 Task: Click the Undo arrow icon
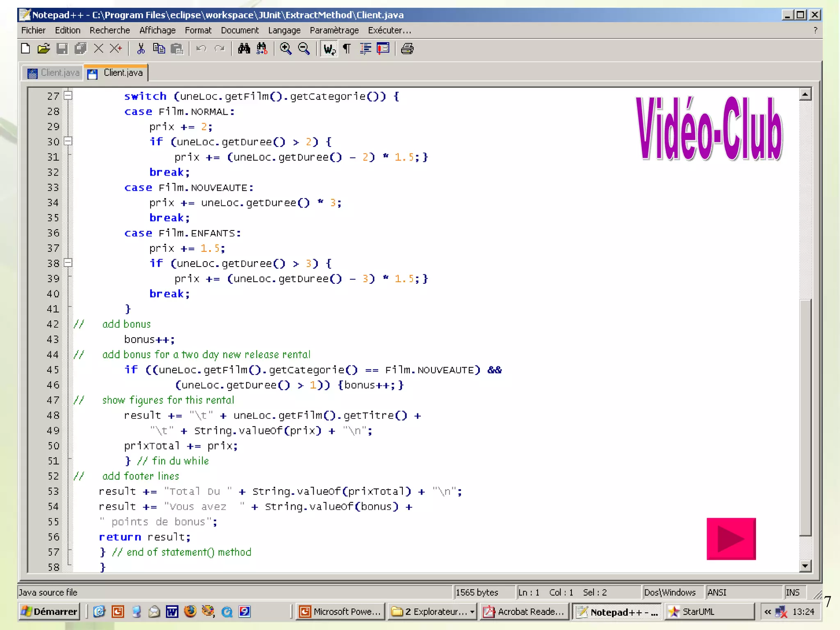point(201,49)
